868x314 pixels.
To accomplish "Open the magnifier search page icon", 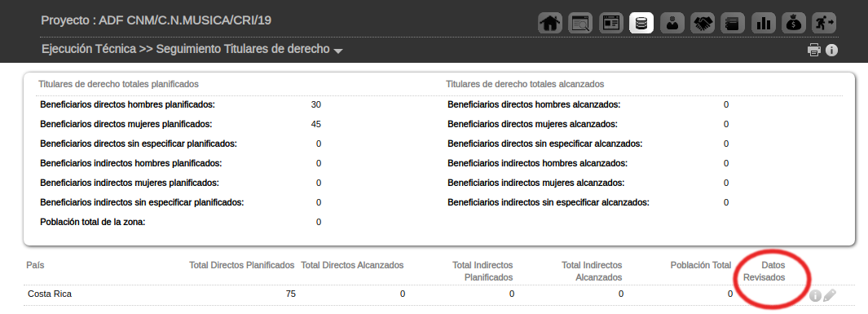I will [x=580, y=23].
